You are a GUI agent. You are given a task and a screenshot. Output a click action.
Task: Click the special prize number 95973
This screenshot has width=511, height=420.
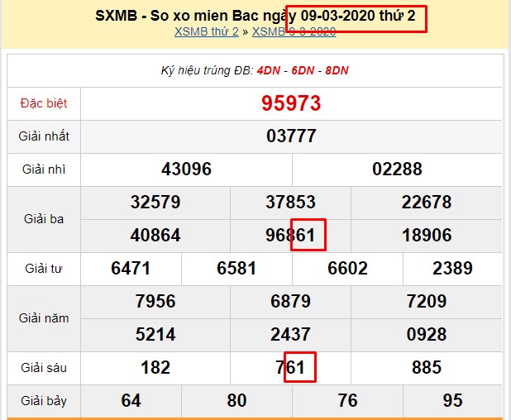[291, 103]
